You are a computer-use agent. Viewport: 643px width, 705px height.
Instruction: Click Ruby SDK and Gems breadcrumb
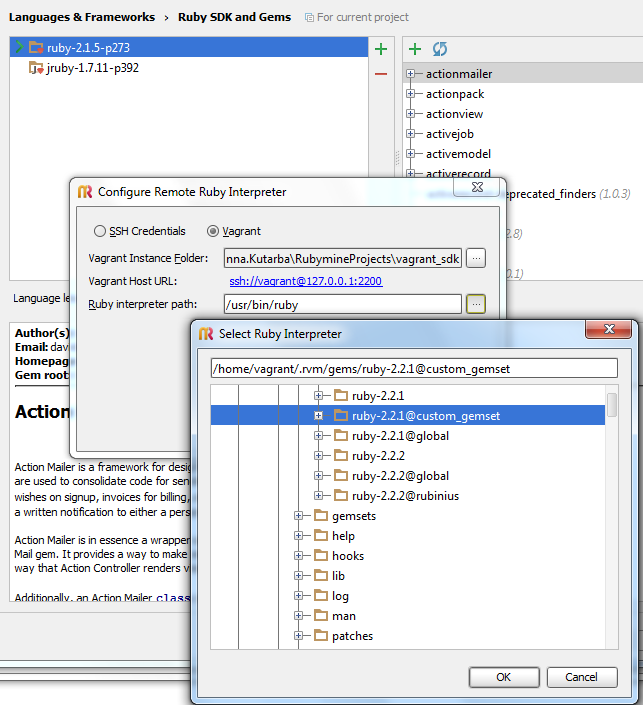[x=234, y=17]
